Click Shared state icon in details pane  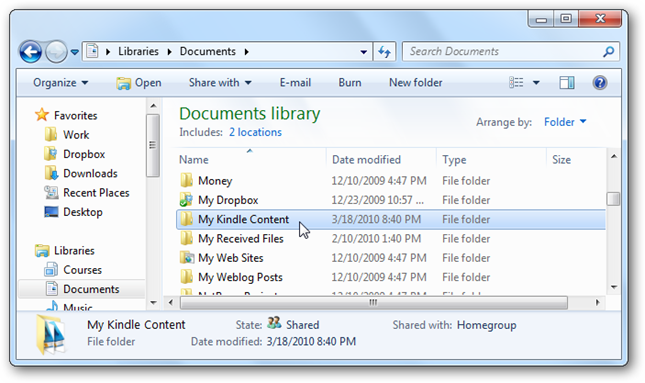tap(274, 323)
